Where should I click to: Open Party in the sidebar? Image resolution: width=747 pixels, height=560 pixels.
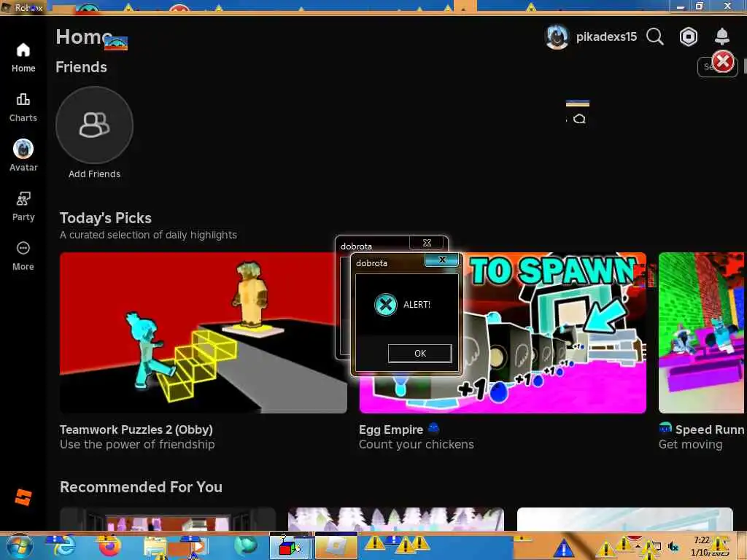[x=23, y=206]
